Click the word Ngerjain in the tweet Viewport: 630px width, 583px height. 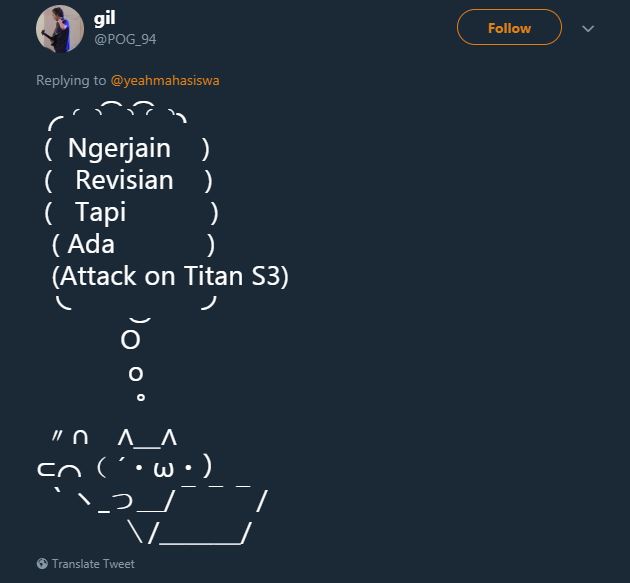(119, 149)
